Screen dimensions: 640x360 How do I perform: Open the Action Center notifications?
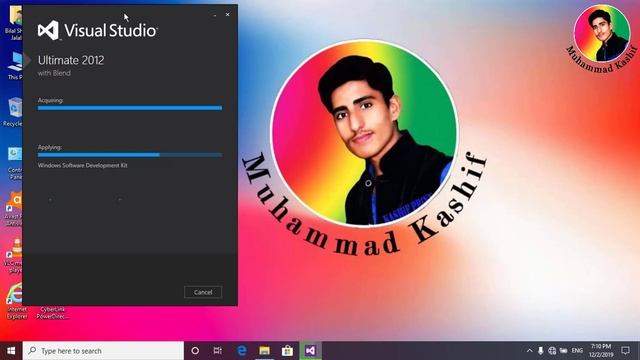625,351
